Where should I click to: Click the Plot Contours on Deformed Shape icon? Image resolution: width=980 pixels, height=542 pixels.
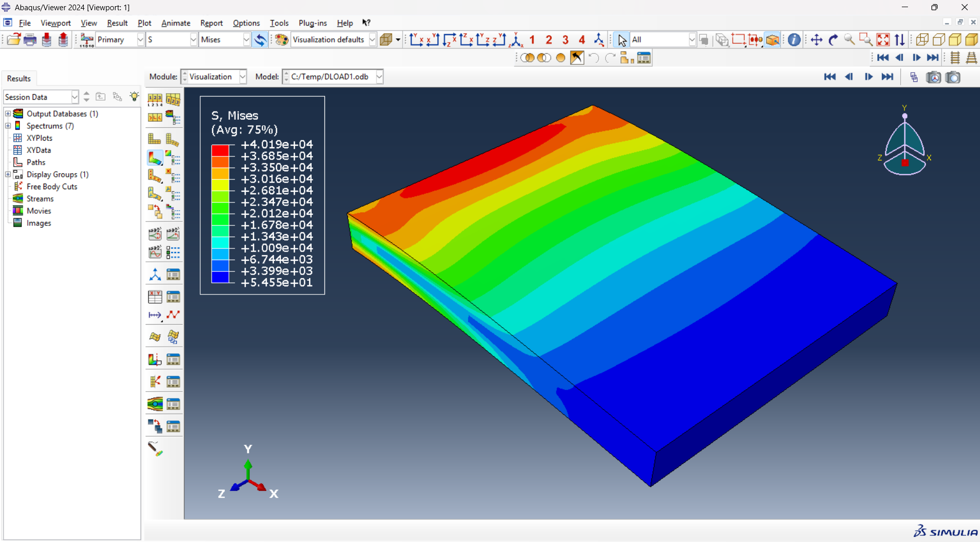[155, 158]
